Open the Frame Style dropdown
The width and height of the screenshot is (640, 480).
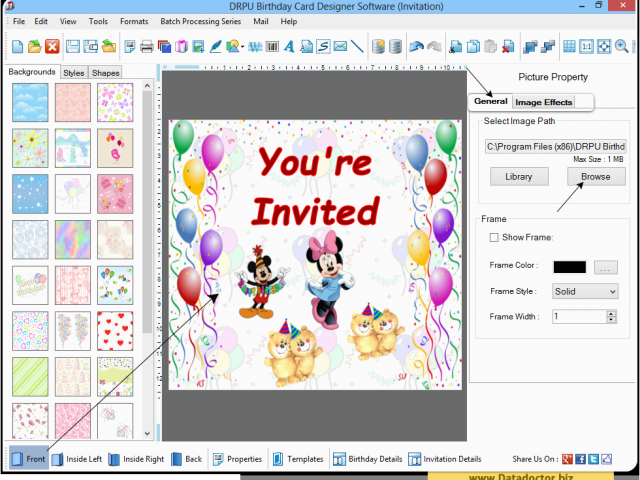(585, 291)
